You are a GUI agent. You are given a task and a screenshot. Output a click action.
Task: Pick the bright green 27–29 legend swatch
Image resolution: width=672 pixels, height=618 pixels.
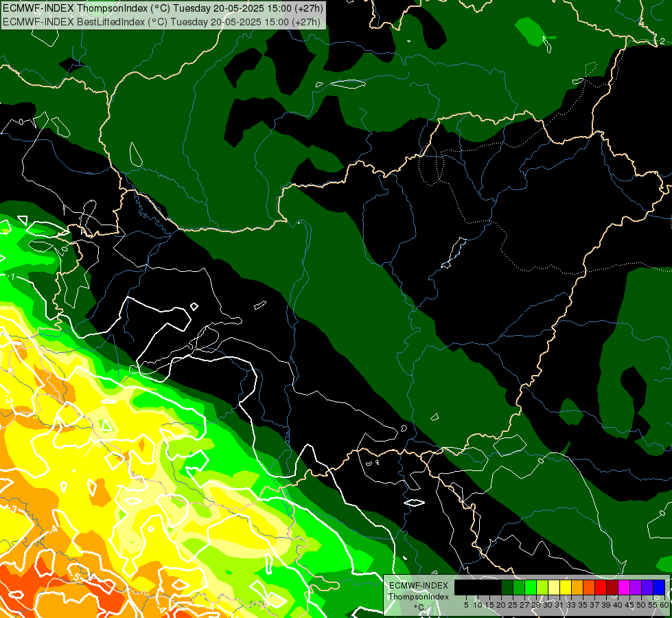(x=531, y=587)
